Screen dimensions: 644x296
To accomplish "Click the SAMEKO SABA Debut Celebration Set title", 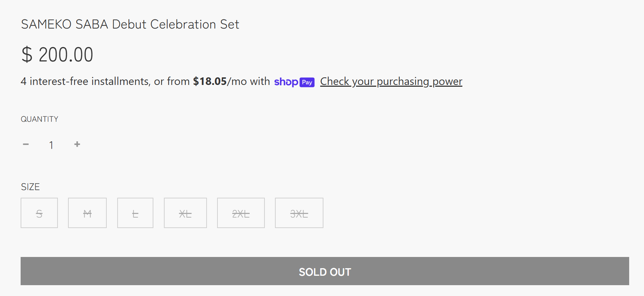I will coord(130,24).
